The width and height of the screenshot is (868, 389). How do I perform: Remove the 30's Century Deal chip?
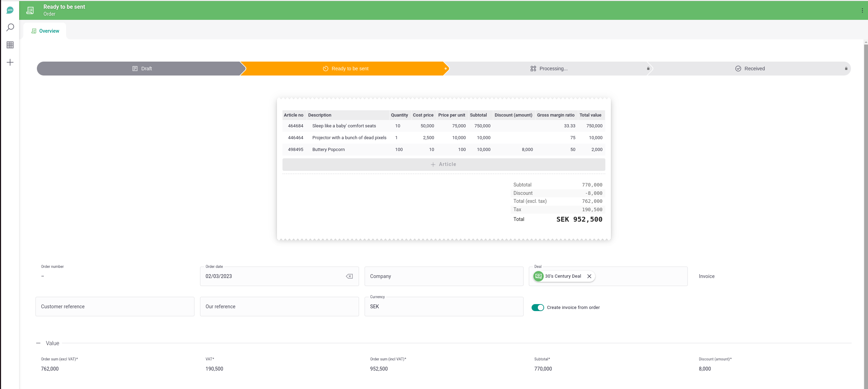(589, 276)
